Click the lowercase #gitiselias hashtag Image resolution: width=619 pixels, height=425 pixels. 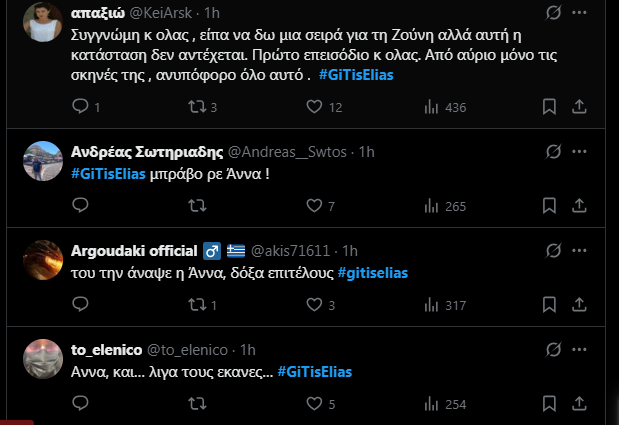coord(372,272)
